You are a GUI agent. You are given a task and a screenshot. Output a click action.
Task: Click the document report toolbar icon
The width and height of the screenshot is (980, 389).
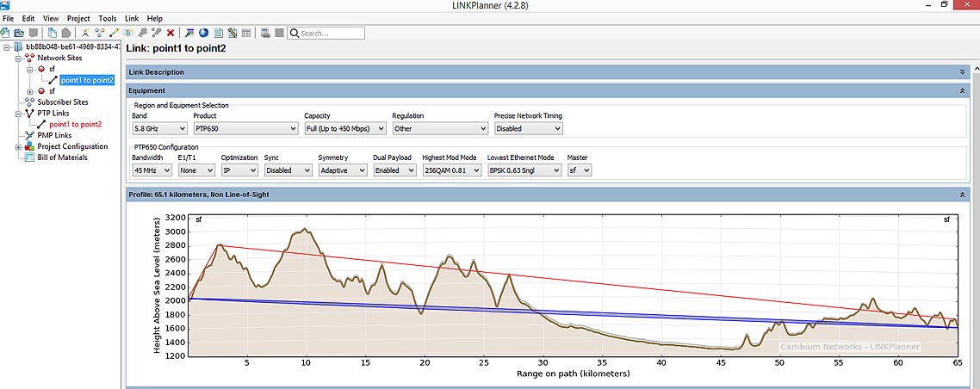(218, 33)
